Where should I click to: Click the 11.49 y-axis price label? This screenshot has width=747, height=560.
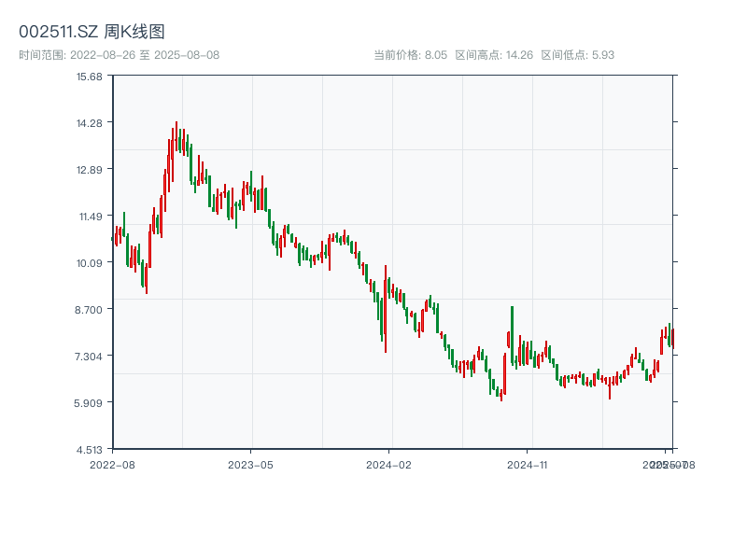click(91, 217)
